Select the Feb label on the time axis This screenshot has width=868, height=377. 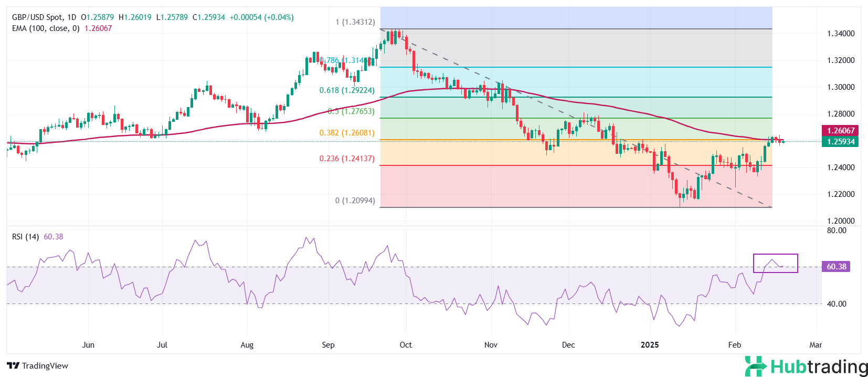pos(735,345)
